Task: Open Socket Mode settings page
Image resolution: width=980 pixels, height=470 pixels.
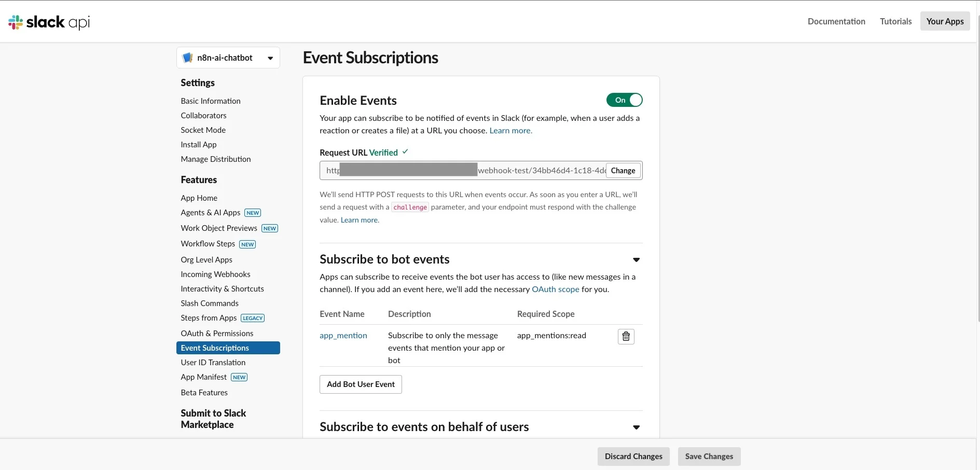Action: [x=203, y=130]
